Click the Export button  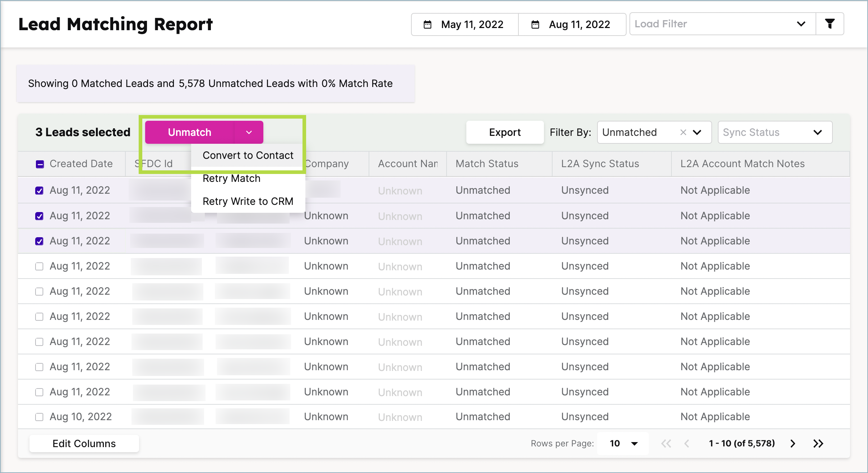(x=505, y=132)
